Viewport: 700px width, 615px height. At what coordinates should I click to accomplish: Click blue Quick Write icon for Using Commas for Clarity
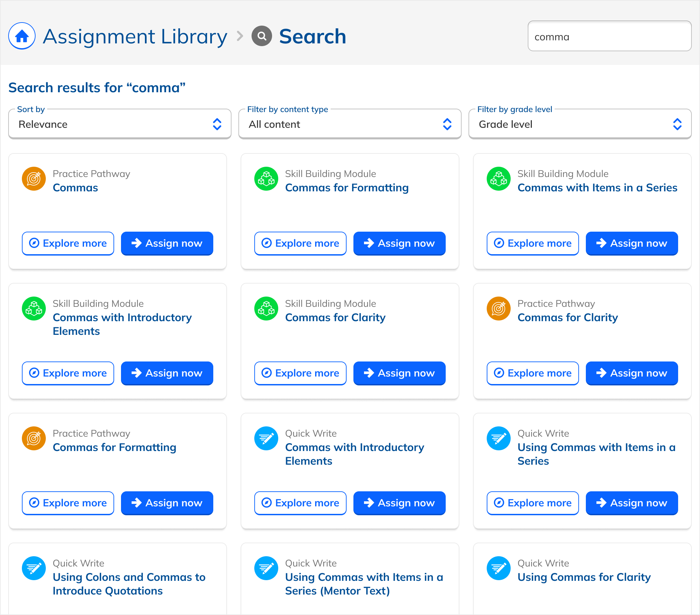click(x=498, y=568)
